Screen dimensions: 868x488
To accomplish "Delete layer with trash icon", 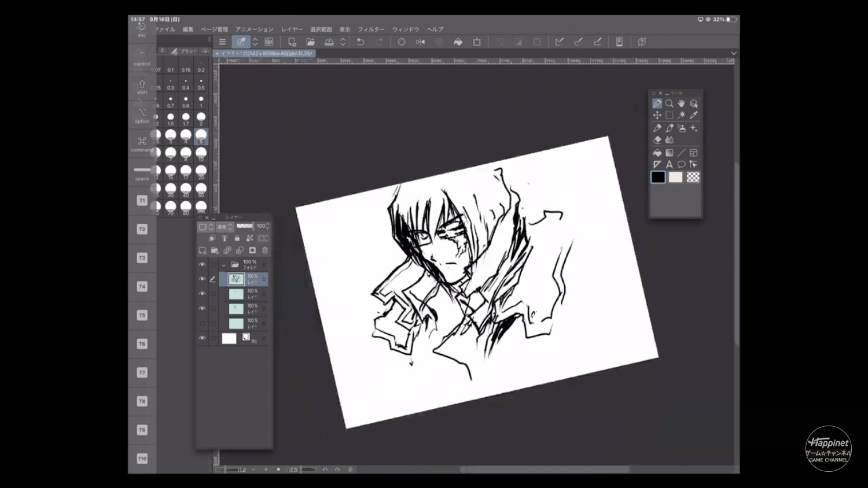I will [265, 250].
